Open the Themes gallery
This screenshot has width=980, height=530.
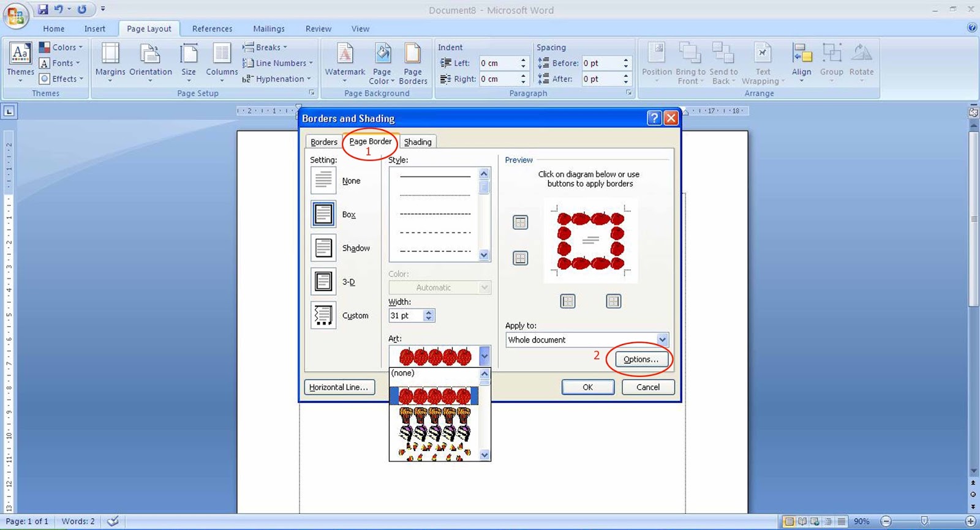tap(20, 62)
